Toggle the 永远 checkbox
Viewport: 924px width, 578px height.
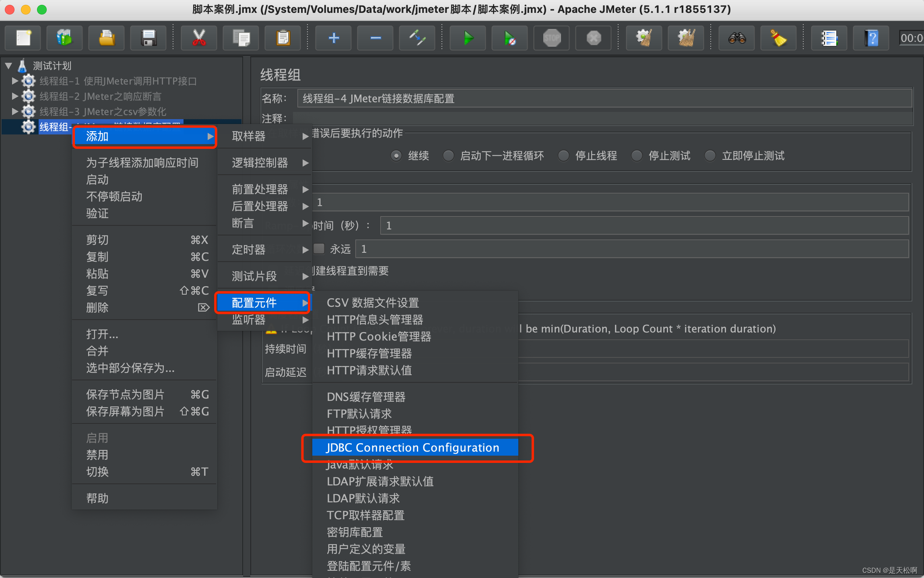tap(319, 249)
